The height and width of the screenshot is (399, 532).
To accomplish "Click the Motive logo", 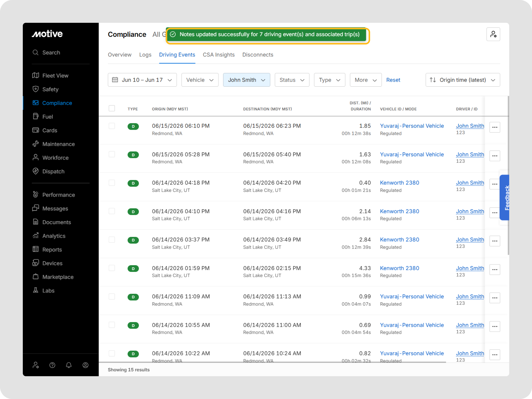I will pyautogui.click(x=47, y=34).
